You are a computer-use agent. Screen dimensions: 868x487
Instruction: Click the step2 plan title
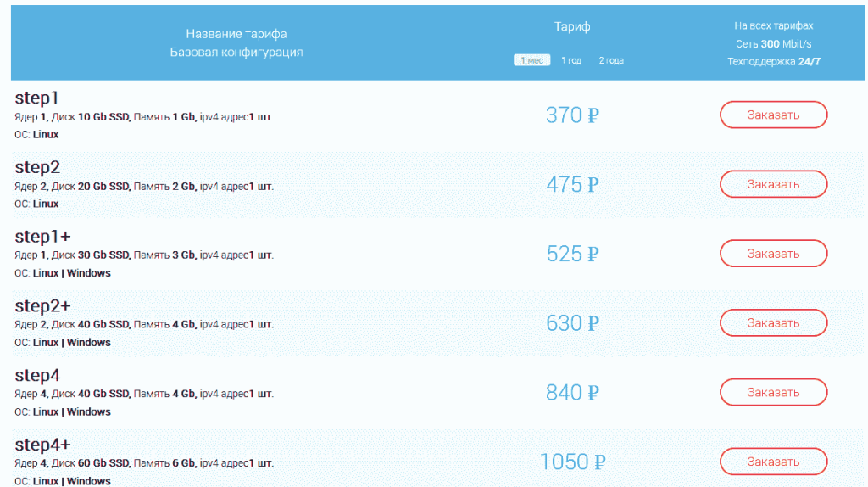tap(37, 168)
